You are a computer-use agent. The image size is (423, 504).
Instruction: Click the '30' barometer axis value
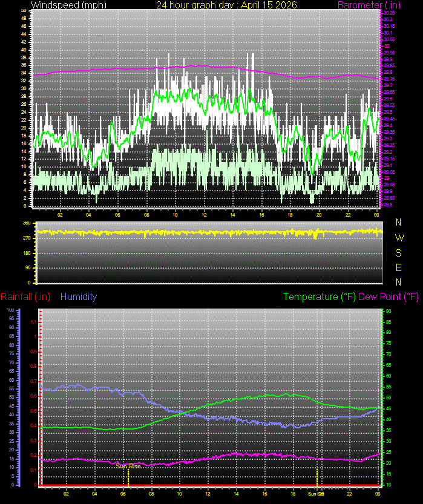pyautogui.click(x=387, y=46)
